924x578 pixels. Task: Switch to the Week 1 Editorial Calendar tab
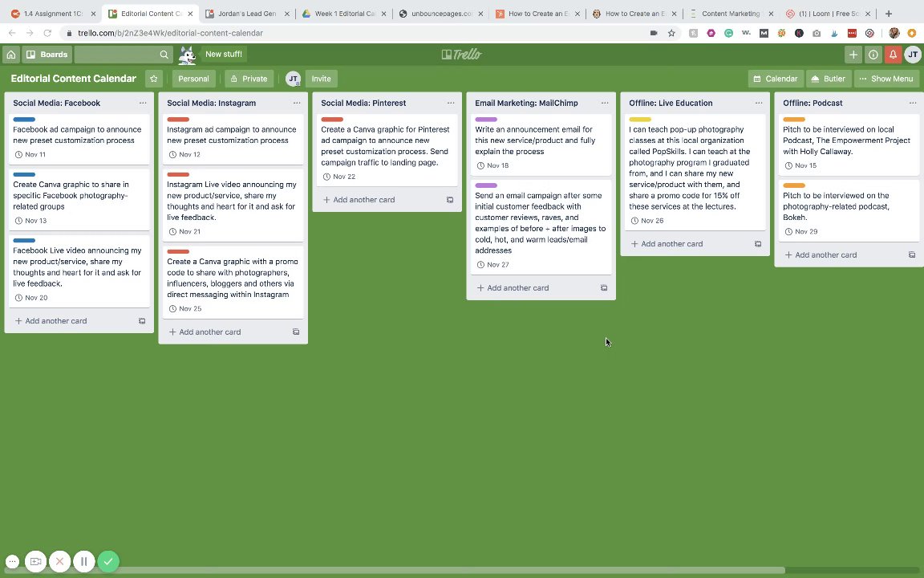pos(344,14)
